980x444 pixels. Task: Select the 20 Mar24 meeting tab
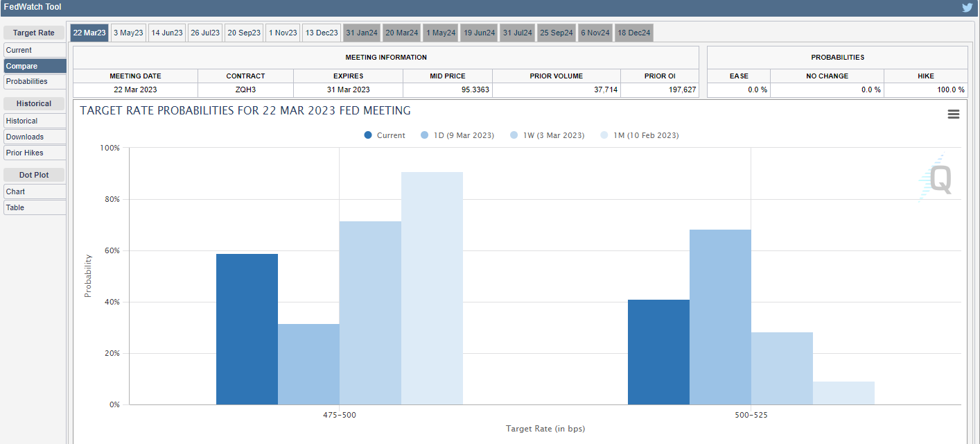tap(402, 33)
